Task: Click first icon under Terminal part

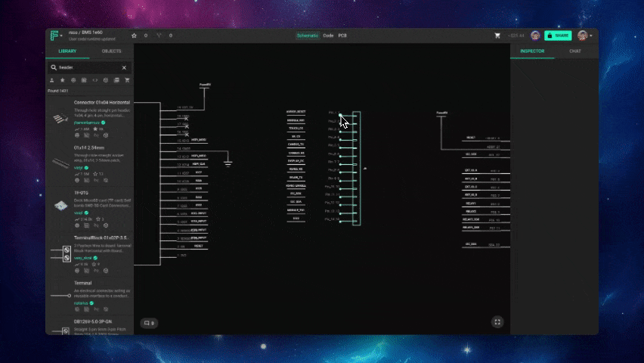Action: 77,309
